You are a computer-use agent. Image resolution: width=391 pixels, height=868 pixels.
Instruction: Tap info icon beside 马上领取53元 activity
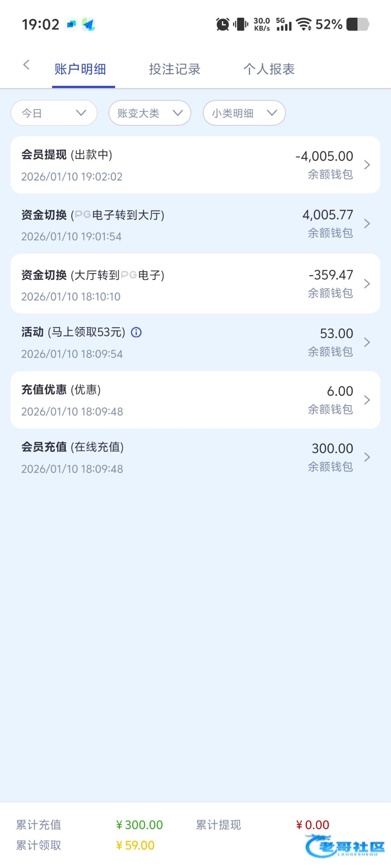[x=136, y=332]
